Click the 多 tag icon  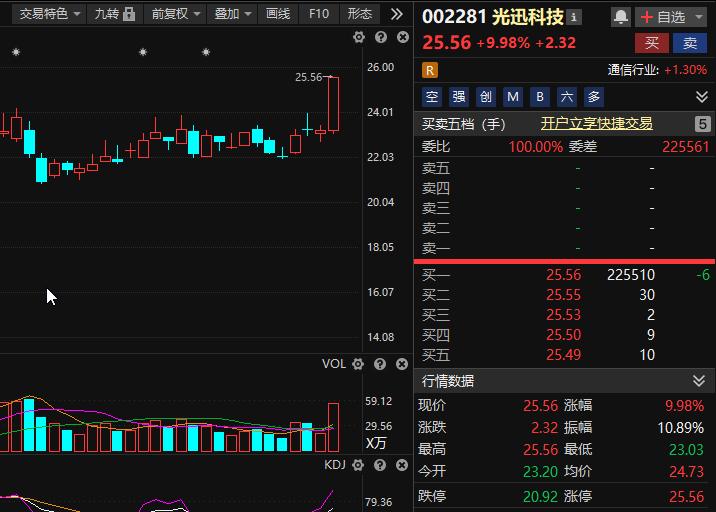coord(594,96)
